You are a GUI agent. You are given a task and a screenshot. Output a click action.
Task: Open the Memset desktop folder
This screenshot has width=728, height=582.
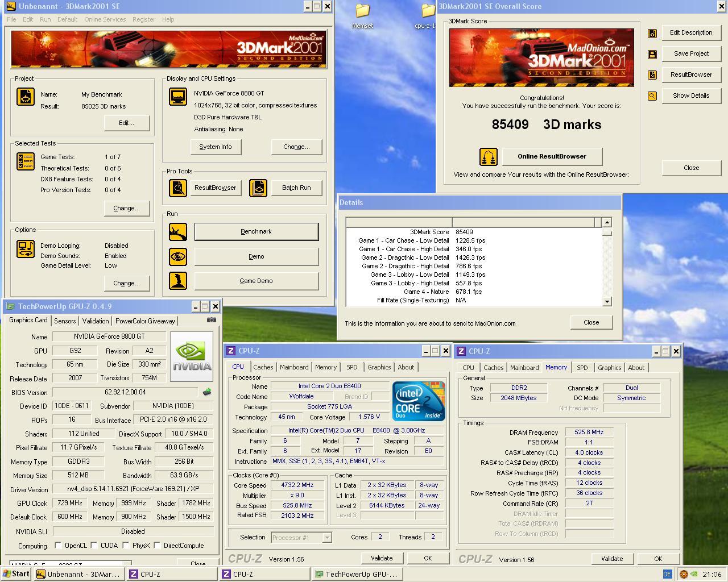[362, 16]
